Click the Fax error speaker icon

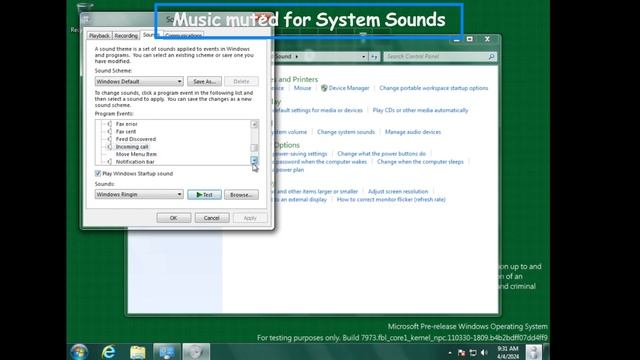pyautogui.click(x=109, y=124)
